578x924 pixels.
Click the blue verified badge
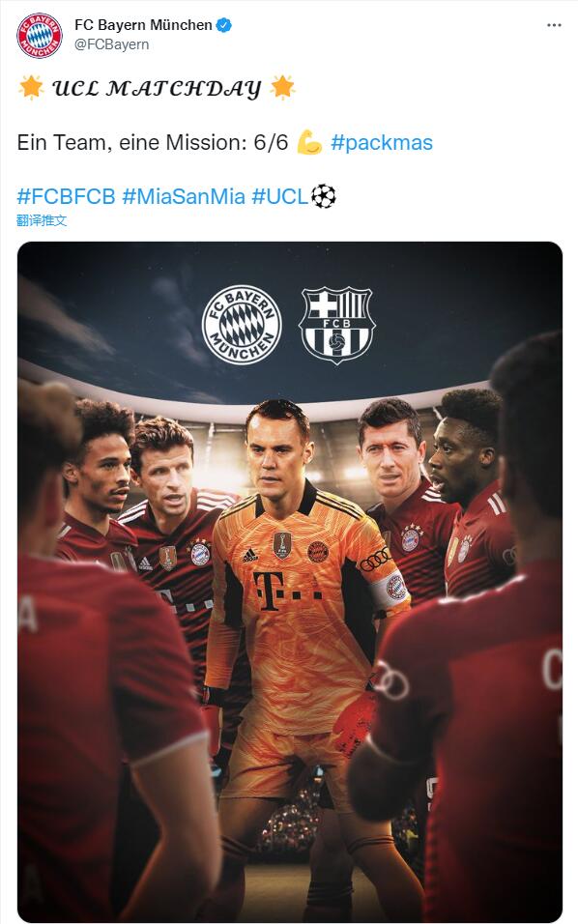point(224,25)
